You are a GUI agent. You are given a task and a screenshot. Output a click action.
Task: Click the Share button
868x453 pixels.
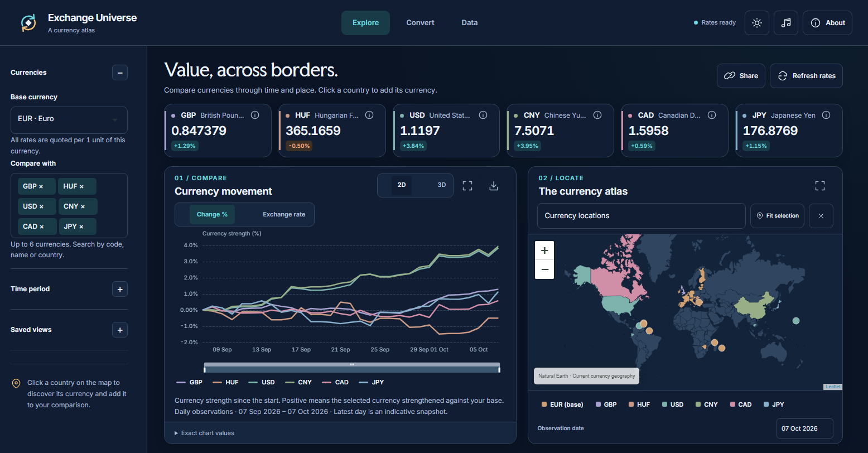pos(741,76)
